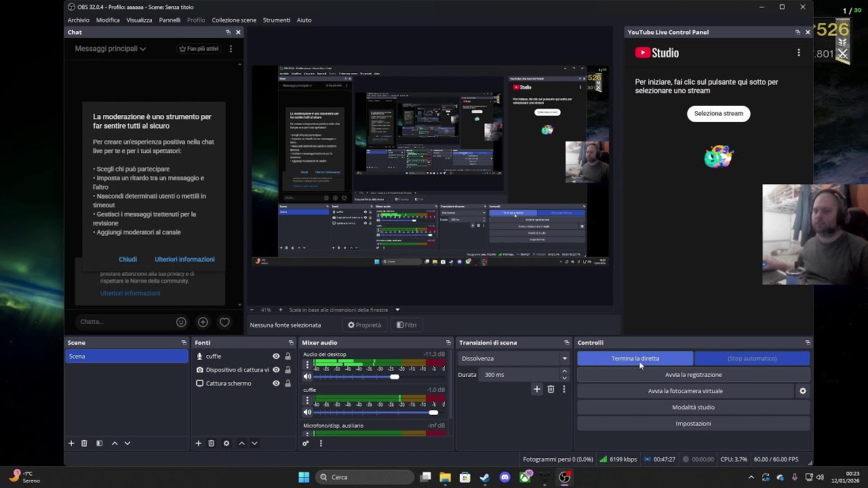
Task: Open source properties gear in Fonti panel
Action: [x=226, y=443]
